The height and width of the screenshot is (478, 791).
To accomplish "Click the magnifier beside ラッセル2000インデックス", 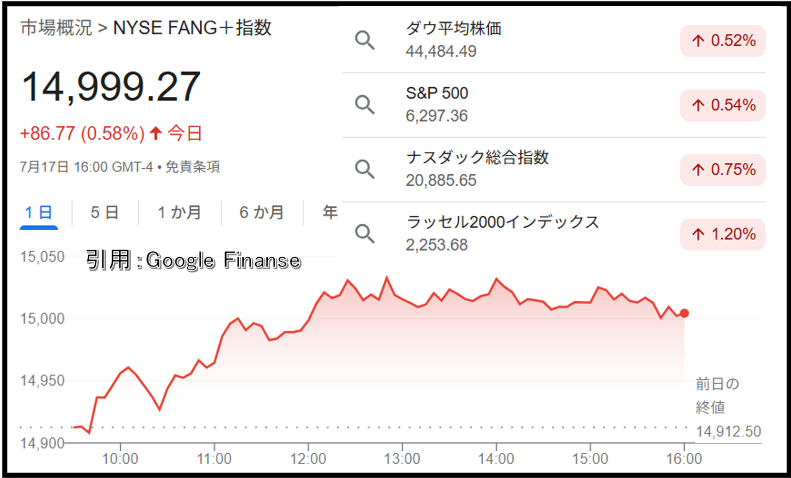I will tap(365, 234).
